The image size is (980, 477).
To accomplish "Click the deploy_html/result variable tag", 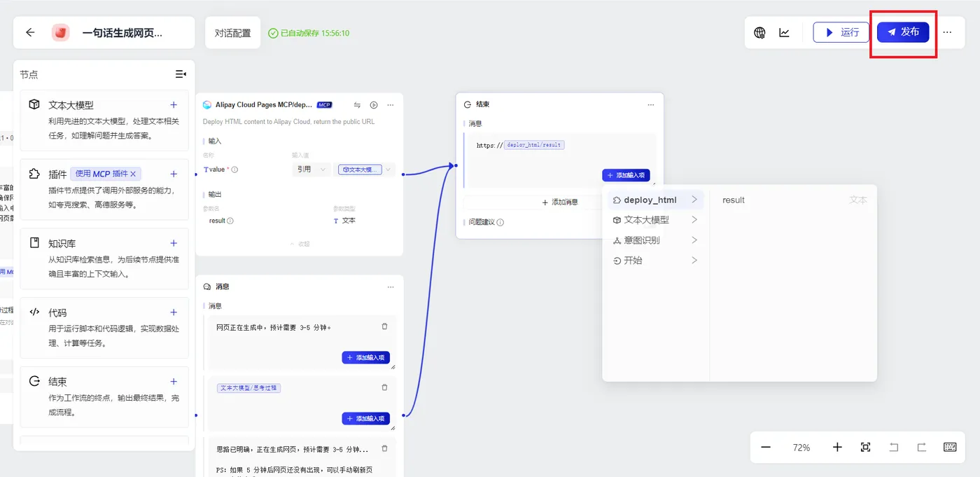I will 534,145.
